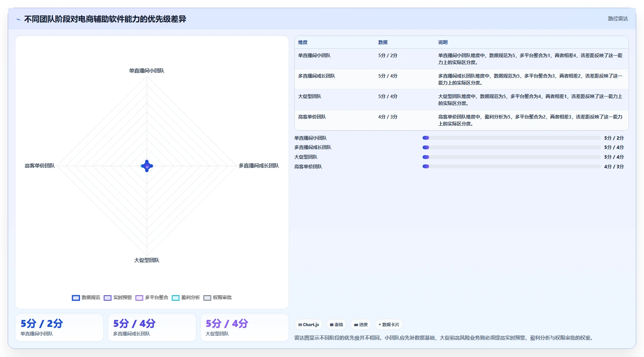Click the 5分 / 2分 value beside the progress bar
This screenshot has width=644, height=357.
click(614, 138)
